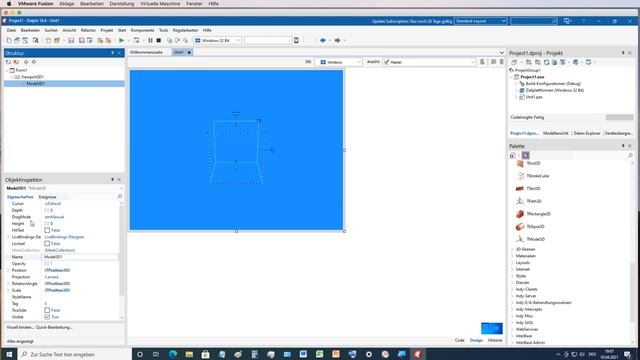Click the green Run button in toolbar

(121, 40)
